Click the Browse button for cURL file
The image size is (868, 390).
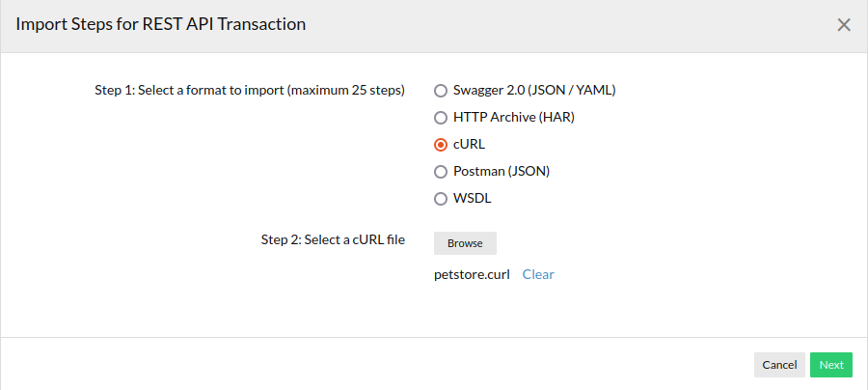pos(465,243)
